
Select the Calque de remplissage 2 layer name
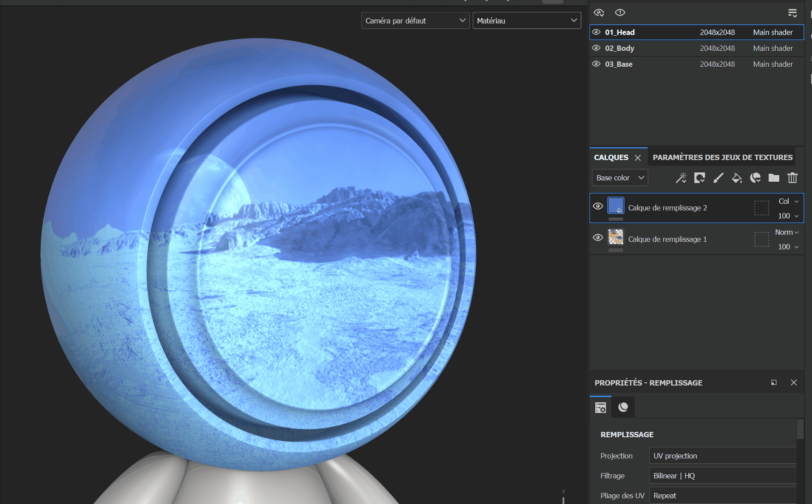pyautogui.click(x=667, y=208)
